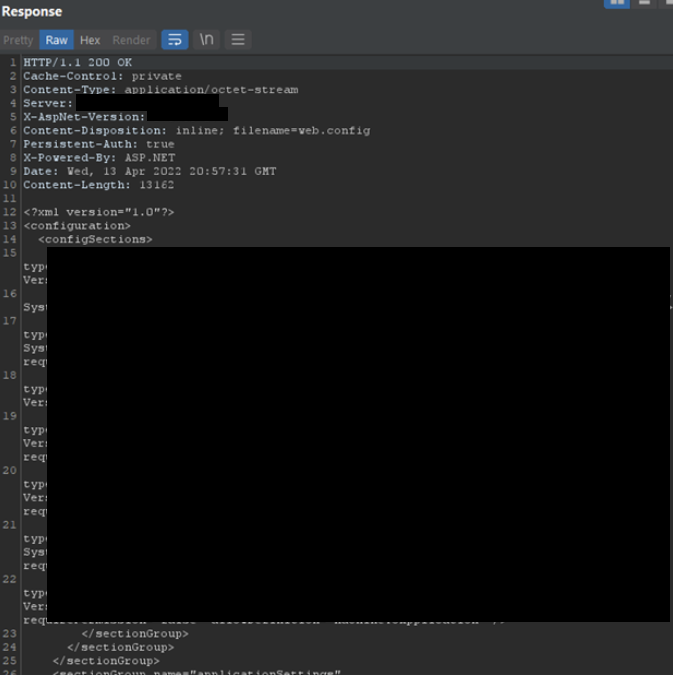This screenshot has height=675, width=673.
Task: Click the Date: Wed, 13 Apr 2022 header
Action: 150,171
